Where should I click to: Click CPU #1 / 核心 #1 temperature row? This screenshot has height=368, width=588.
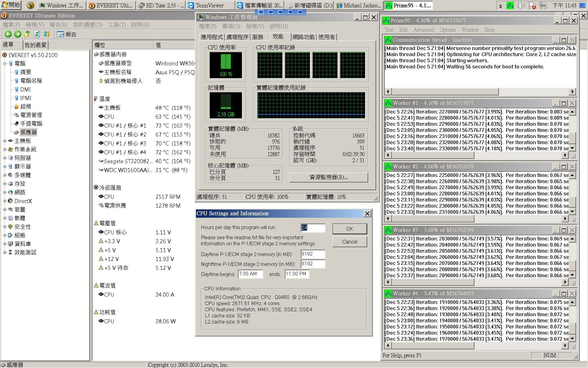click(x=144, y=126)
